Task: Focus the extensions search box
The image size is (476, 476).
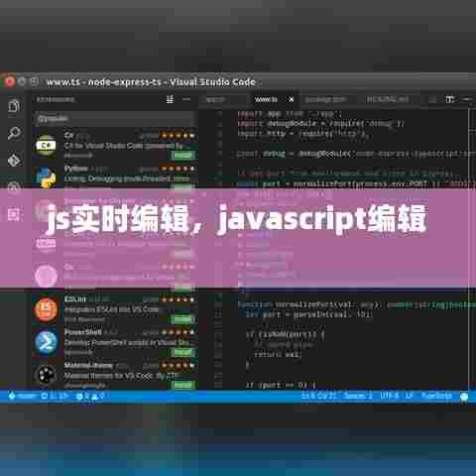Action: (115, 119)
